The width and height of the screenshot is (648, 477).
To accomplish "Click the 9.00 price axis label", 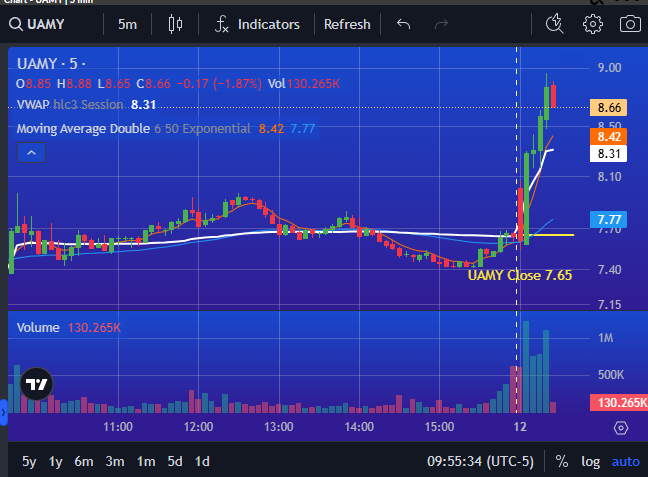I will 609,68.
